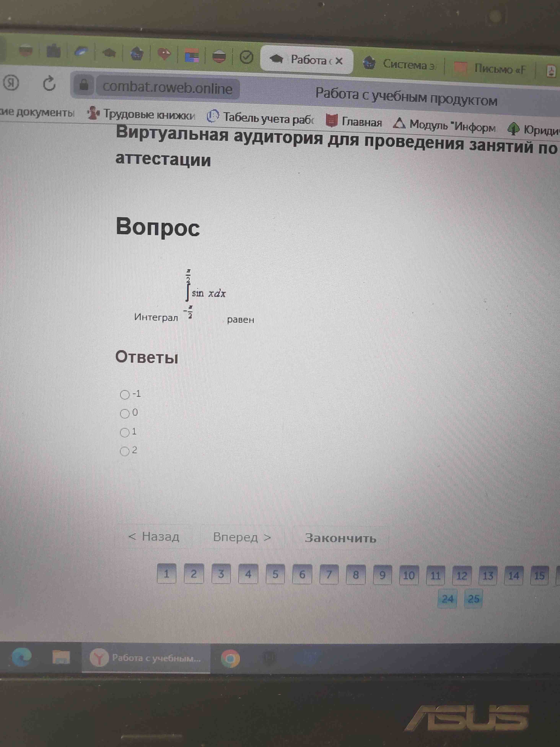Jump to question 5
Viewport: 560px width, 747px height.
point(275,574)
